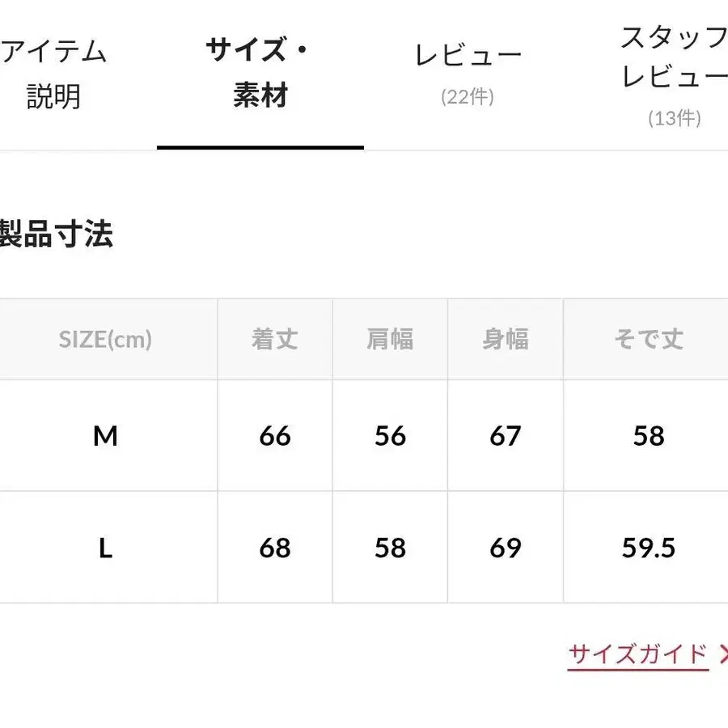
Task: Select the 67 身幅 measurement for M
Action: click(x=505, y=435)
